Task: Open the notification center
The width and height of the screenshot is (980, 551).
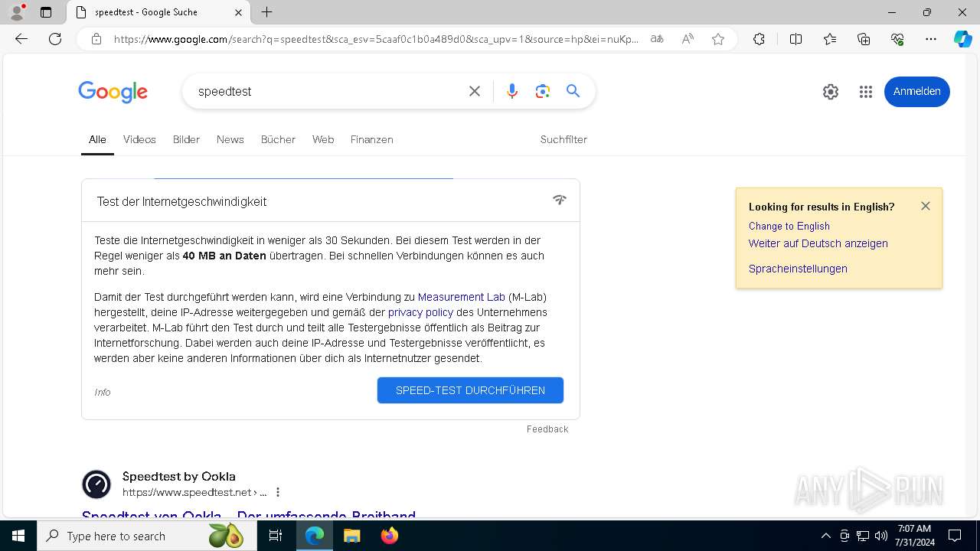Action: click(955, 536)
